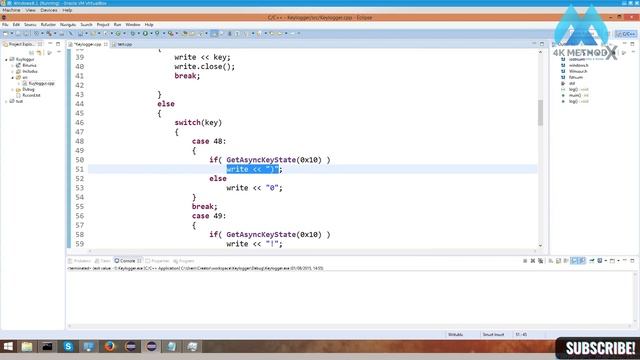Expand the test project node
The image size is (640, 360).
click(x=6, y=101)
